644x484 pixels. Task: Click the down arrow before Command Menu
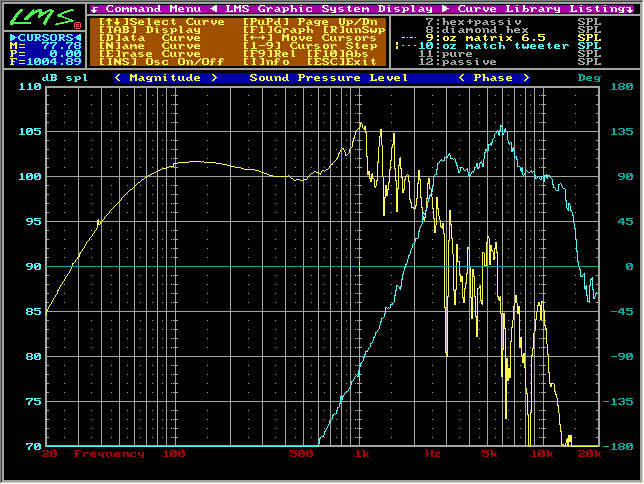pyautogui.click(x=94, y=8)
